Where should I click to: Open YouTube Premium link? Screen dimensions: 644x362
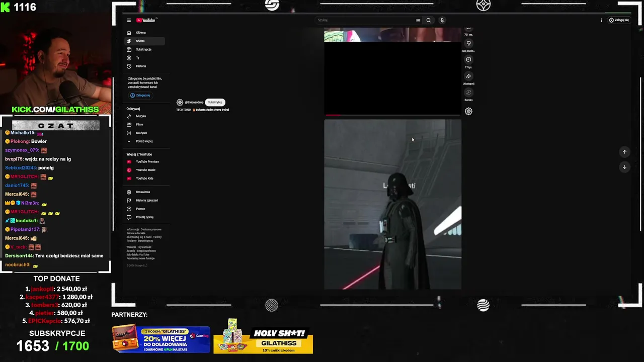coord(143,161)
